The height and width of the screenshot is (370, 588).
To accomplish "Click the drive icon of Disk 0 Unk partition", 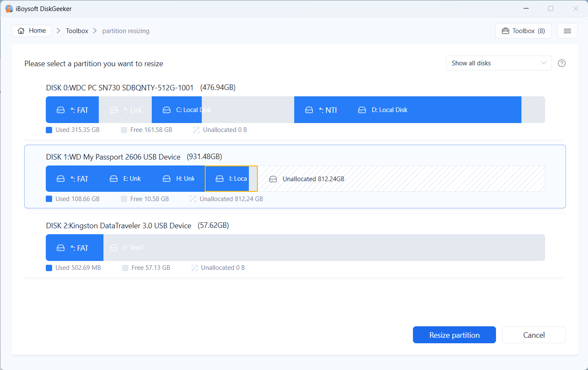I will 114,110.
